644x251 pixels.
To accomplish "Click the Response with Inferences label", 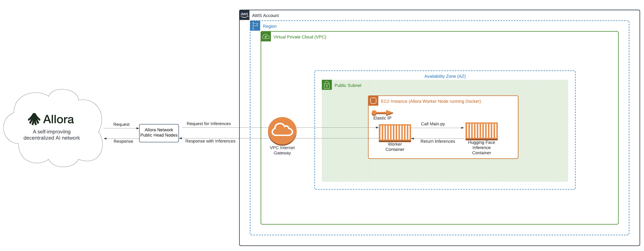I will coord(210,141).
